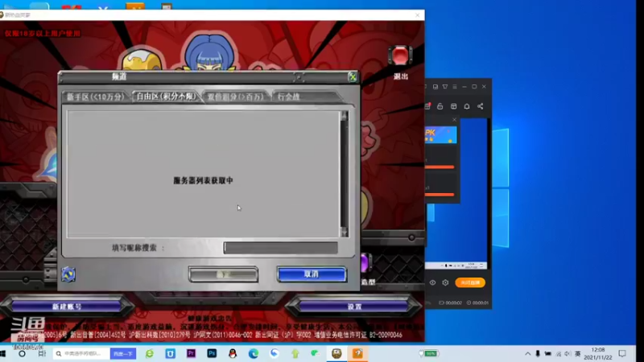Click the 英 input method indicator
644x362 pixels.
[577, 353]
